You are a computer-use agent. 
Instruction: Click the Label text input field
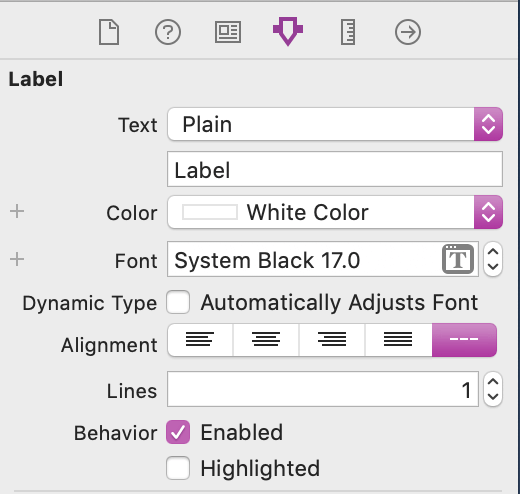(335, 169)
